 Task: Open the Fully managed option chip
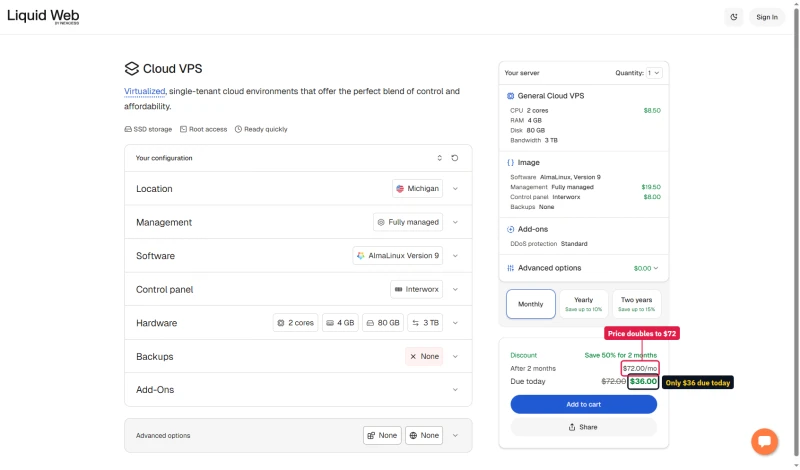408,222
